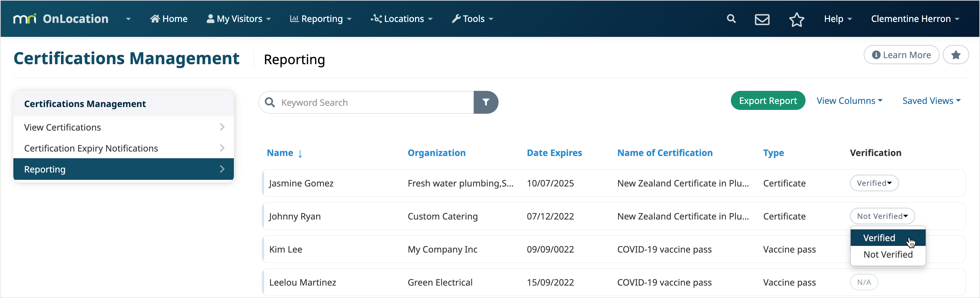Click the filter funnel button beside search
This screenshot has width=980, height=298.
coord(486,102)
